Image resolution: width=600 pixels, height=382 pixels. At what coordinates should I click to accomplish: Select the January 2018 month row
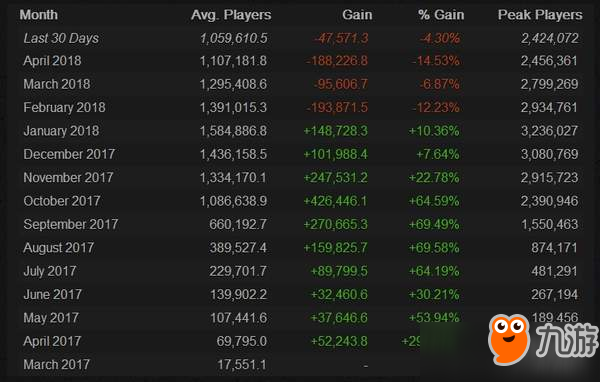[300, 131]
